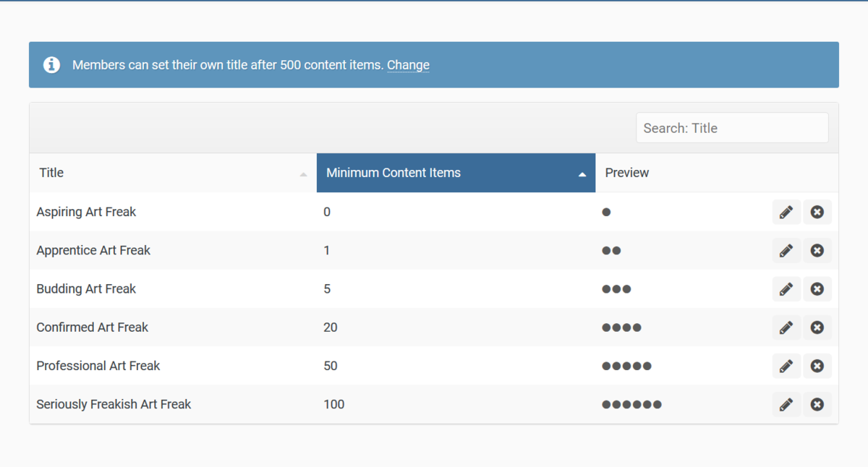This screenshot has width=868, height=467.
Task: Delete Seriously Freakish Art Freak title
Action: (x=817, y=404)
